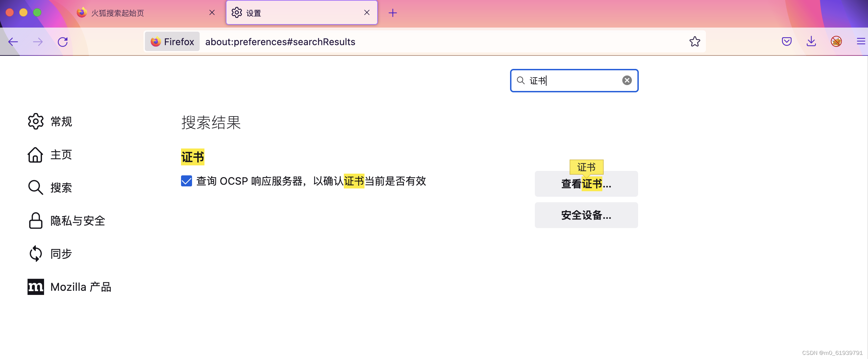
Task: Click the page reload icon
Action: coord(63,41)
